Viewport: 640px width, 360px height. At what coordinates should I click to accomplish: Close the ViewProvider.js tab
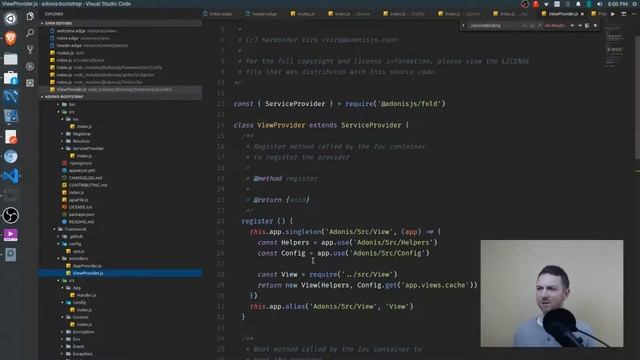(582, 14)
